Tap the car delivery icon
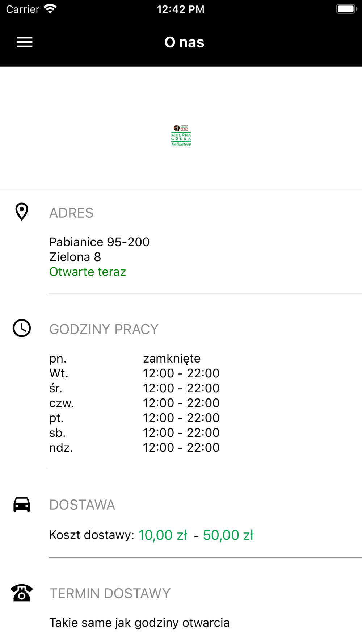Image resolution: width=362 pixels, height=644 pixels. (22, 505)
